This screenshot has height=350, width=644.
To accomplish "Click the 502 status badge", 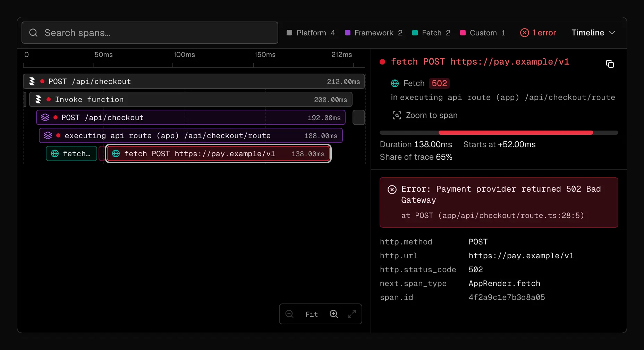I will (x=439, y=83).
